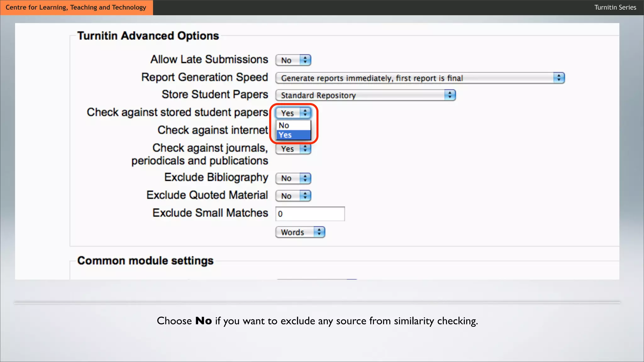Viewport: 644px width, 362px height.
Task: Click the Turnitin Advanced Options section heading
Action: [148, 36]
